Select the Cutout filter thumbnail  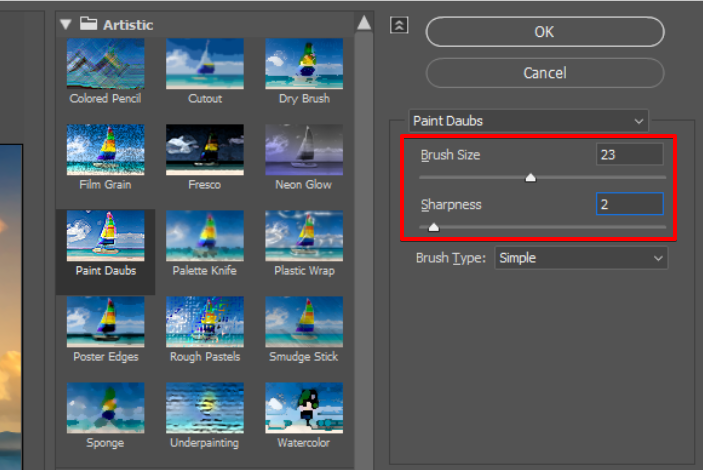tap(205, 63)
